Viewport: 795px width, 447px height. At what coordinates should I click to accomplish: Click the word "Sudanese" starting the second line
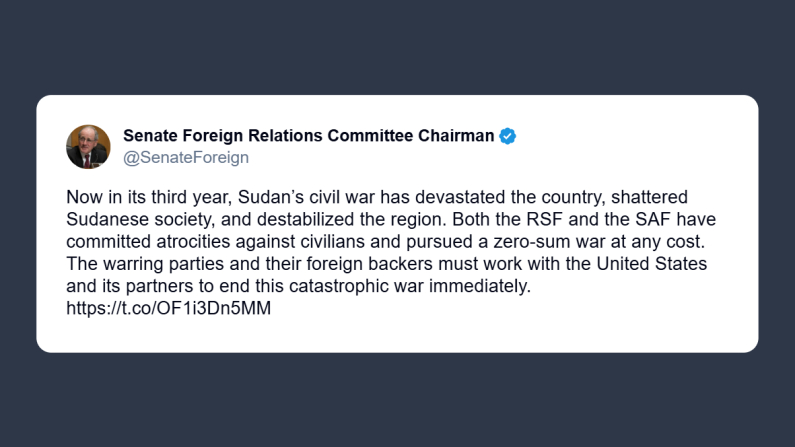(x=103, y=220)
